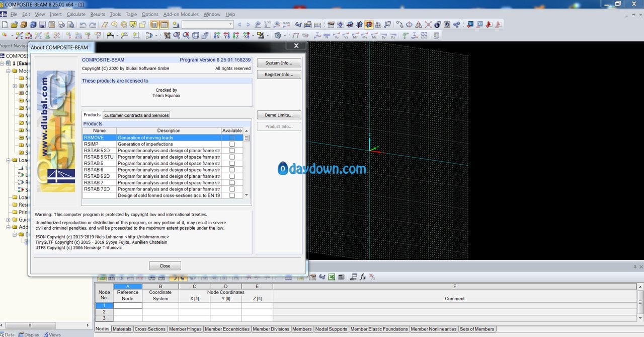The width and height of the screenshot is (644, 337).
Task: Expand the first model node in Project Navigator
Action: [2, 63]
